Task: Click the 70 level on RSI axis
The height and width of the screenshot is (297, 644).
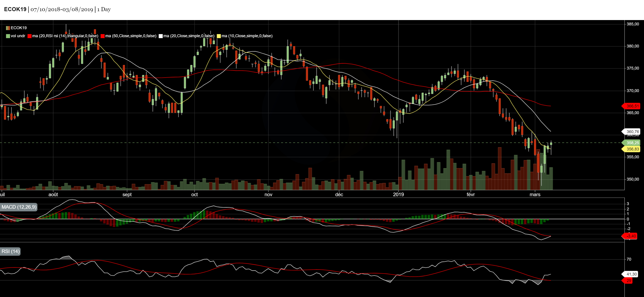Action: [x=629, y=259]
